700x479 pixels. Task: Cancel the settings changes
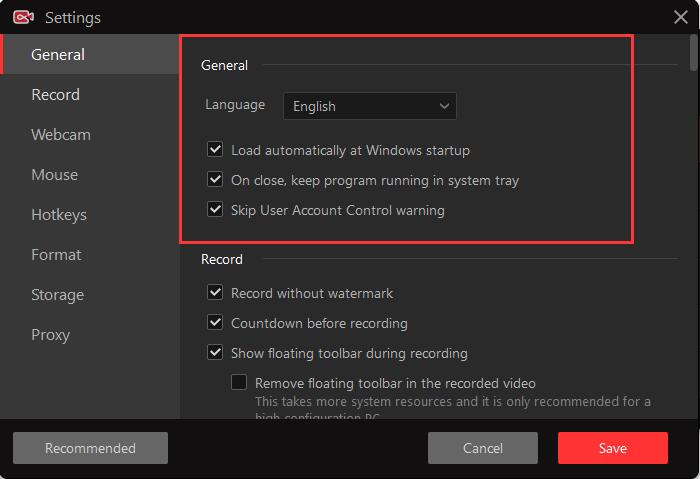(x=483, y=448)
